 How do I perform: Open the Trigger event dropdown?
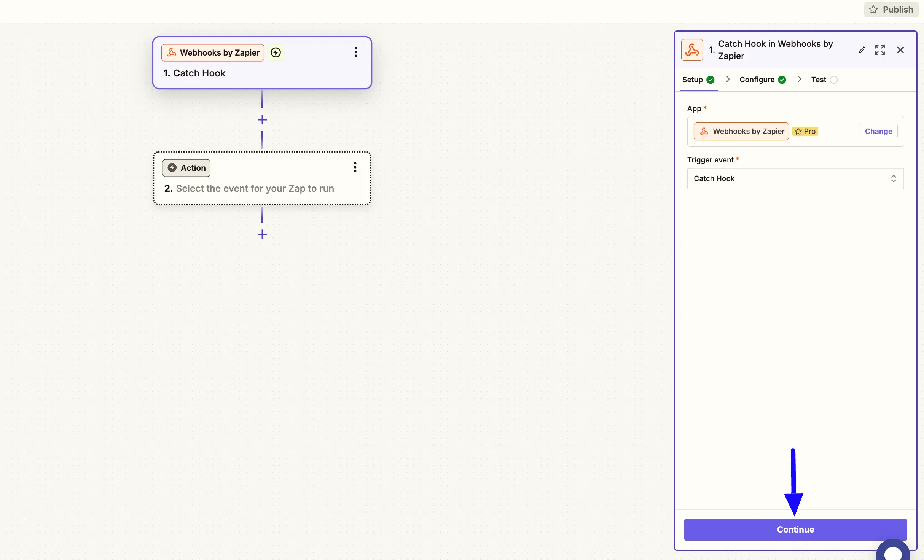click(x=795, y=178)
